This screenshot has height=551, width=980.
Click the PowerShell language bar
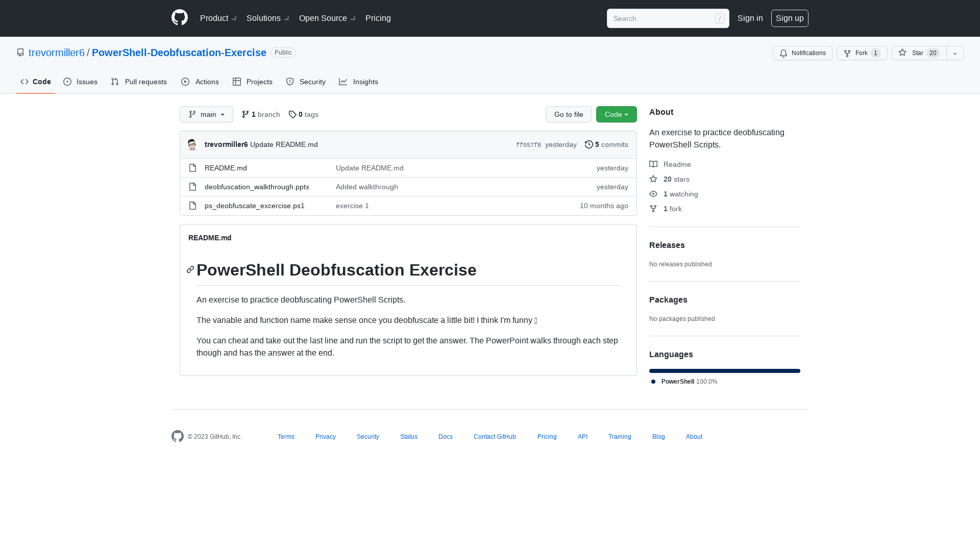tap(725, 371)
